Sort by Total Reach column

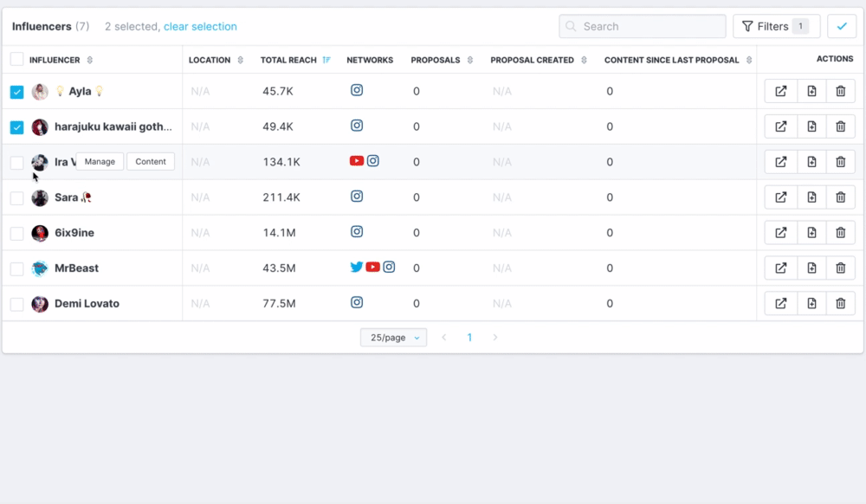tap(326, 60)
